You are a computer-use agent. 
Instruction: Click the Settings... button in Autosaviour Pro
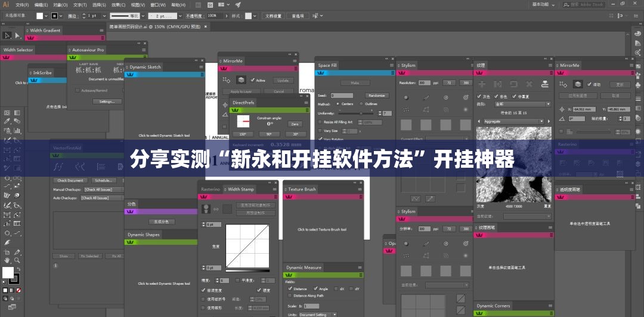(x=107, y=101)
